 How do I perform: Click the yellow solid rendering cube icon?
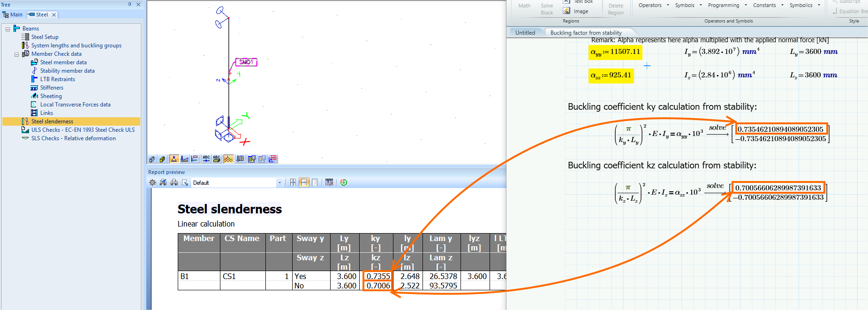(162, 159)
